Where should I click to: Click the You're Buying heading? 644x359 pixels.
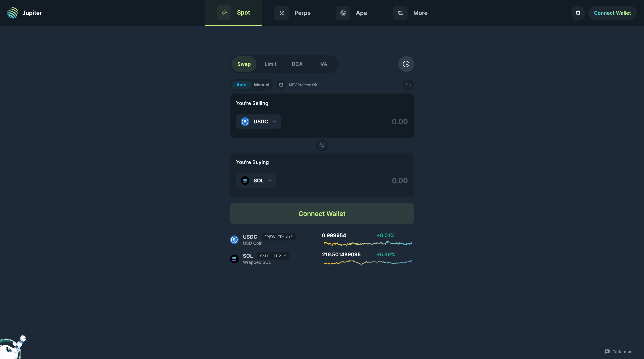[x=252, y=162]
